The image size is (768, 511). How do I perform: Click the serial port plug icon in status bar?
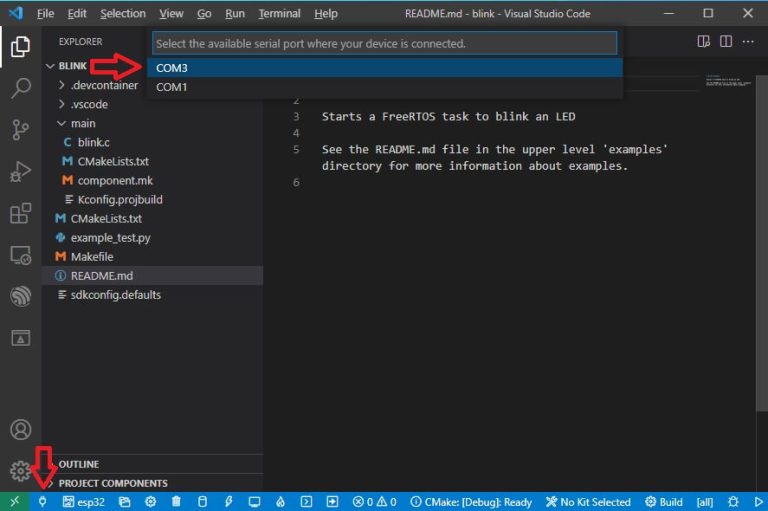(43, 501)
